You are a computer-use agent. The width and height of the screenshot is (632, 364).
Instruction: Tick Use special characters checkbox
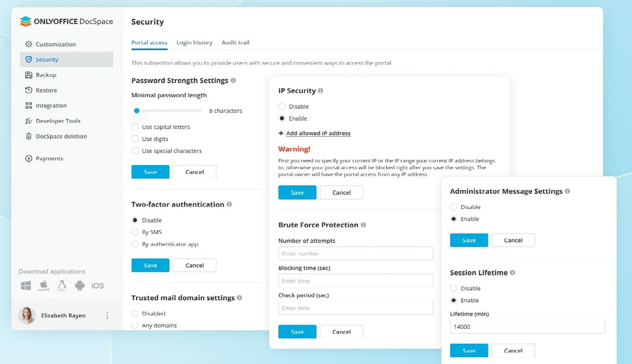(x=135, y=151)
